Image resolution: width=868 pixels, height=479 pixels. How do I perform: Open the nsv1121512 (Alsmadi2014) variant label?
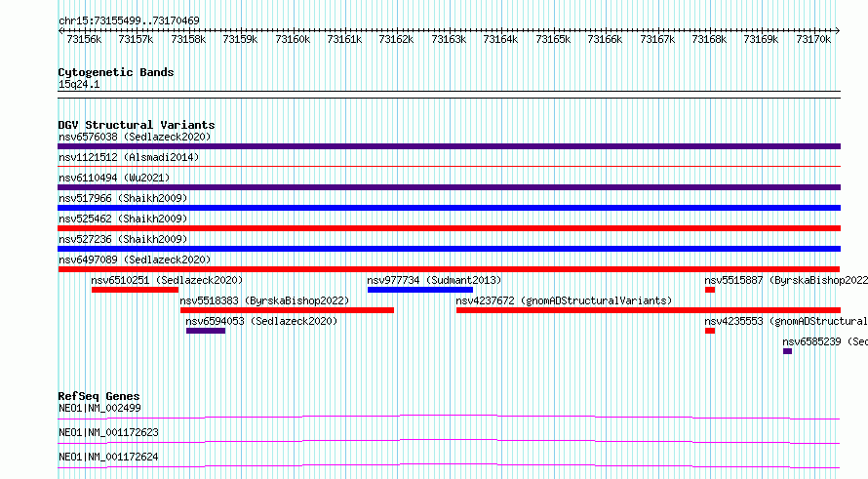click(129, 157)
